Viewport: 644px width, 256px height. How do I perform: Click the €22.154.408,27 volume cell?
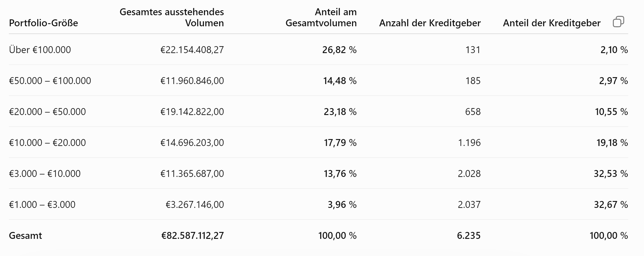pyautogui.click(x=192, y=50)
